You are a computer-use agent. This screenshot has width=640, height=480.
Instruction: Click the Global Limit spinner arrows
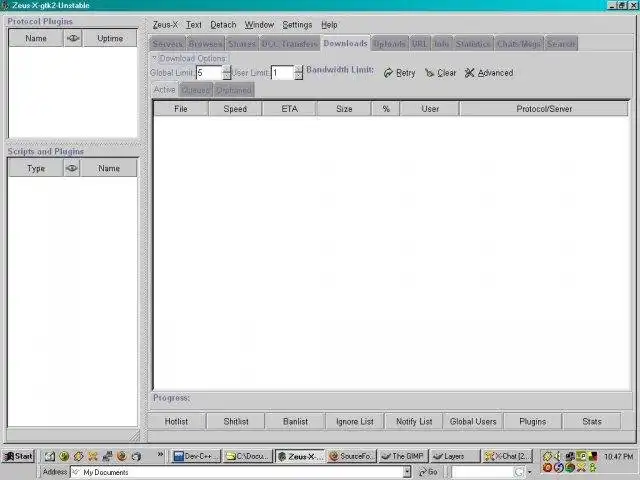(x=227, y=73)
